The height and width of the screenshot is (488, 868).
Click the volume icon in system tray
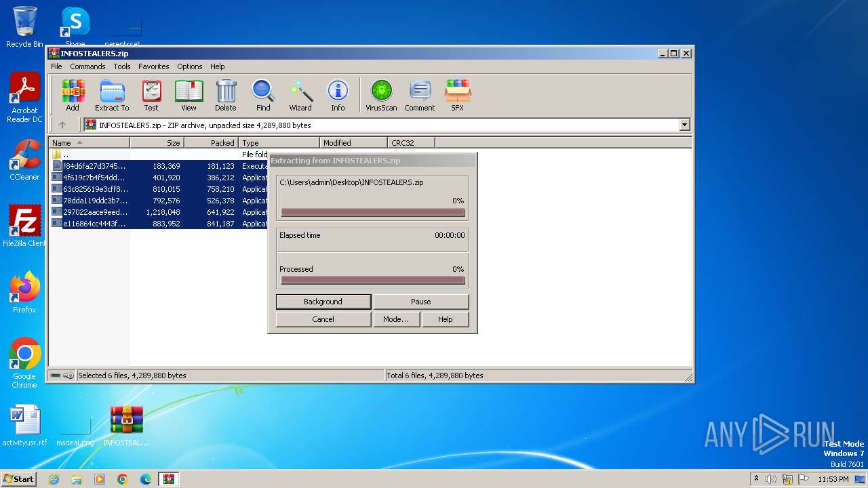point(771,479)
